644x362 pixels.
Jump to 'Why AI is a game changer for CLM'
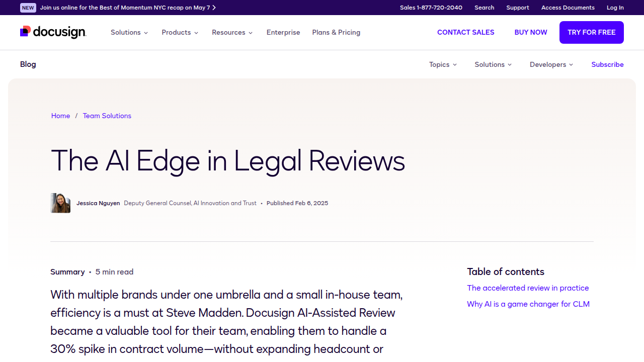pyautogui.click(x=528, y=304)
